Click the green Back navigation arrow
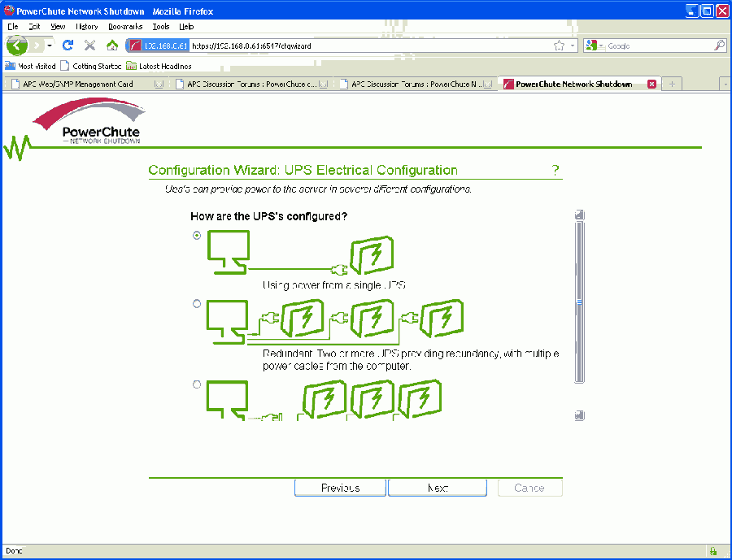732x560 pixels. (16, 46)
